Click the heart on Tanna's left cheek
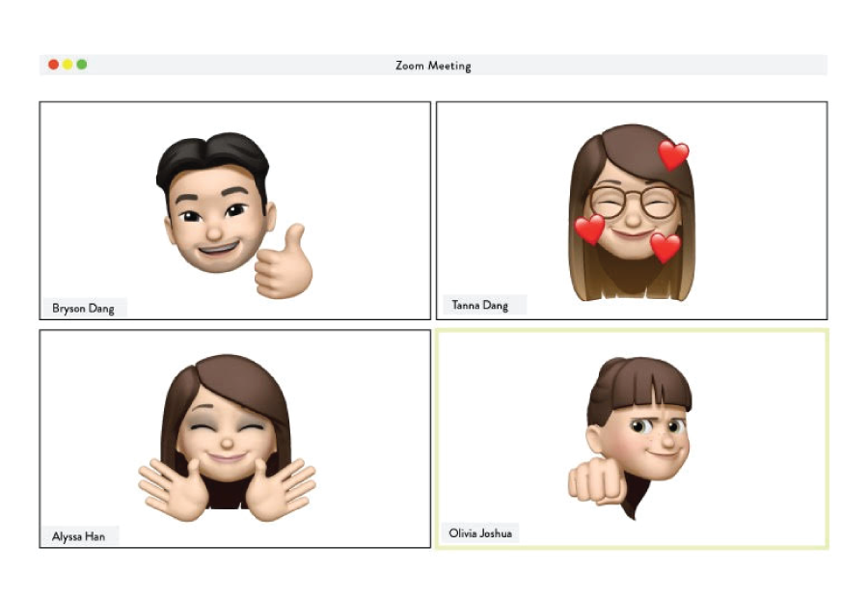Screen dimensions: 868x600 589,230
